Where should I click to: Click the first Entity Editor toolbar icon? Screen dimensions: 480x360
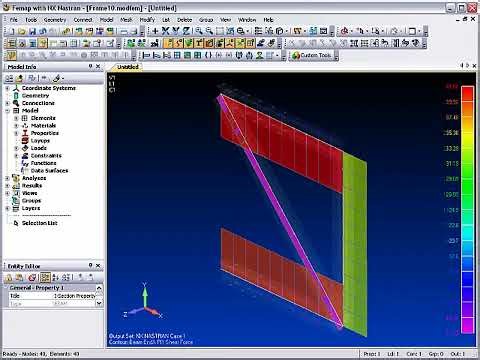[9, 277]
